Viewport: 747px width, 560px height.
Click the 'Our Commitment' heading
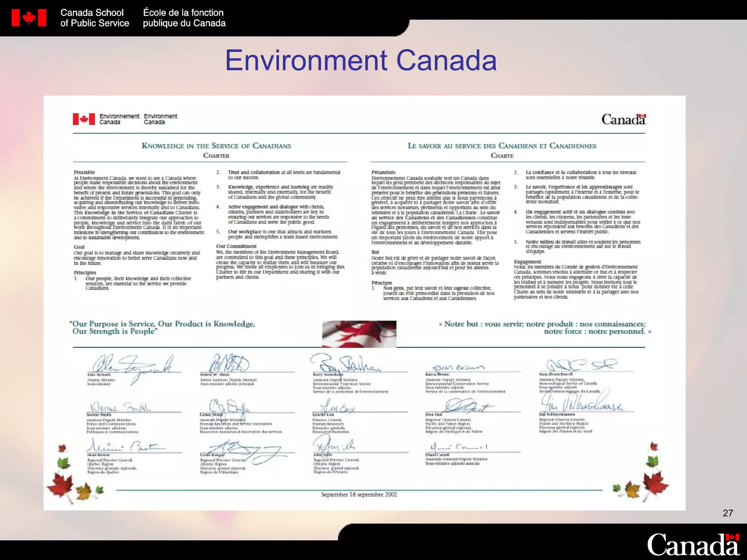[236, 246]
